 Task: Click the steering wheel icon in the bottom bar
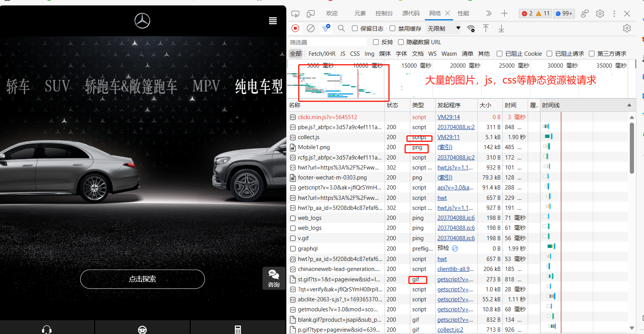tap(142, 330)
